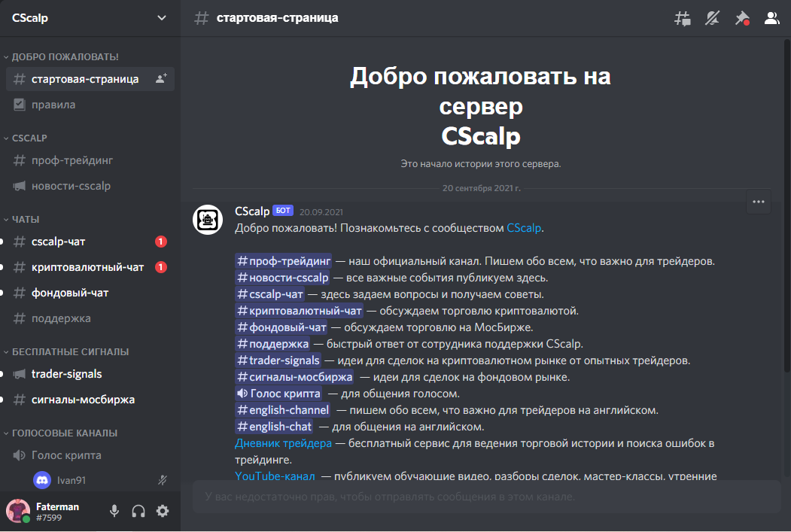Toggle channel notification bell in header
Screen dimensions: 791x532
pyautogui.click(x=712, y=19)
